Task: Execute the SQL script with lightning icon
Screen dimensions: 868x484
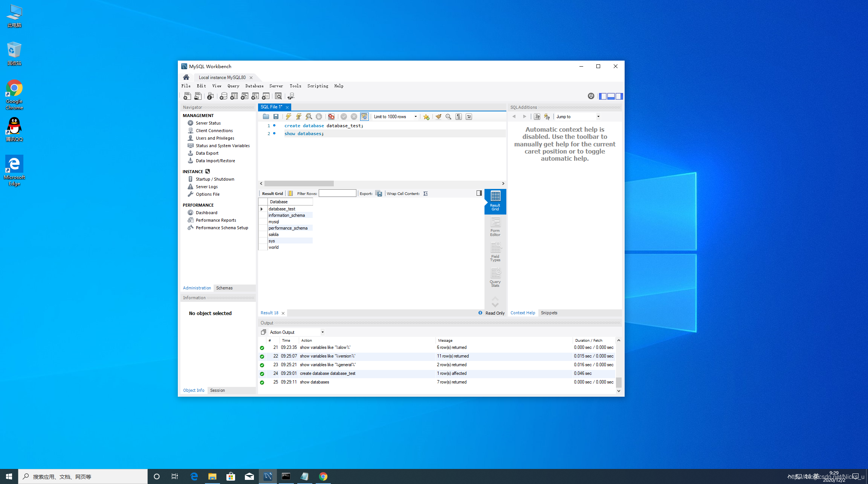Action: [x=288, y=117]
